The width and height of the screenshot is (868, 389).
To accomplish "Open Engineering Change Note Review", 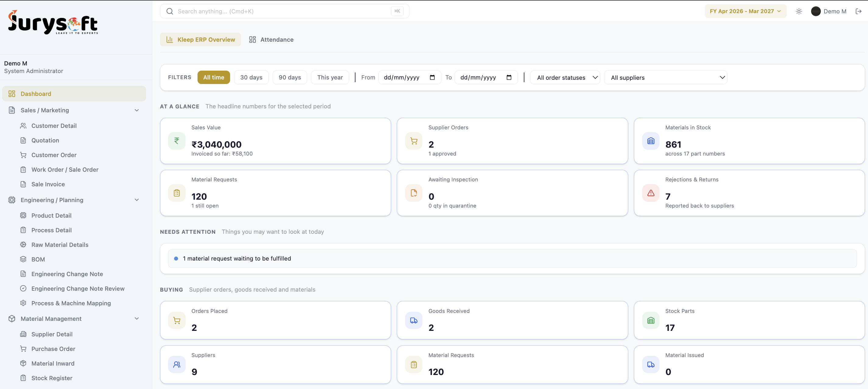I will point(78,289).
